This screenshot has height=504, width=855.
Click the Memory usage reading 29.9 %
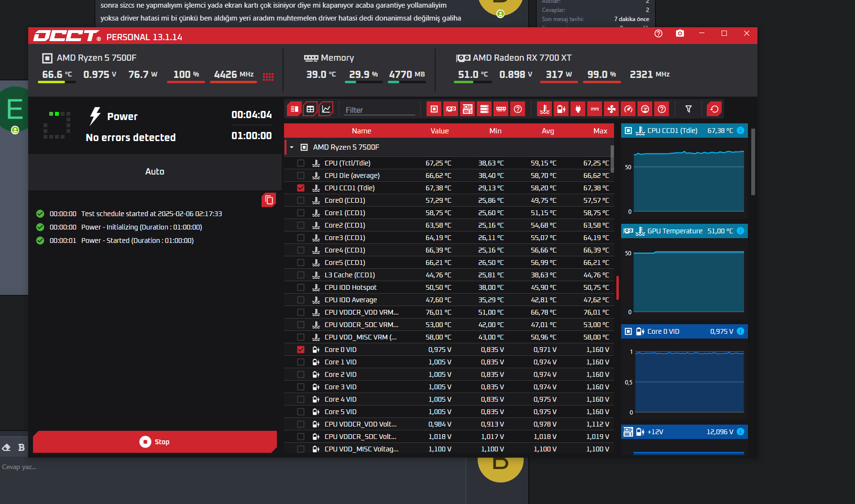point(363,75)
